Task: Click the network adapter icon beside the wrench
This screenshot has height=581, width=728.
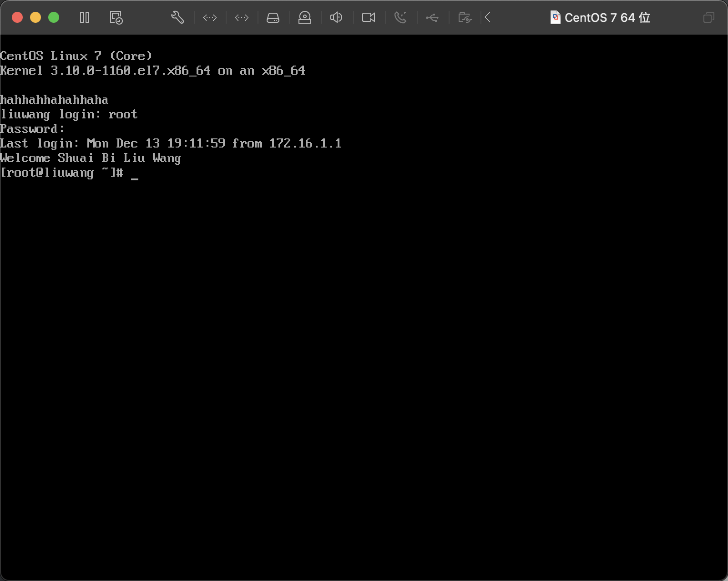Action: (210, 18)
